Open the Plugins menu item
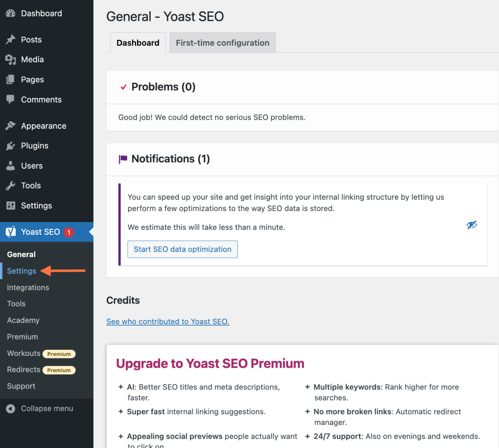 pos(47,146)
